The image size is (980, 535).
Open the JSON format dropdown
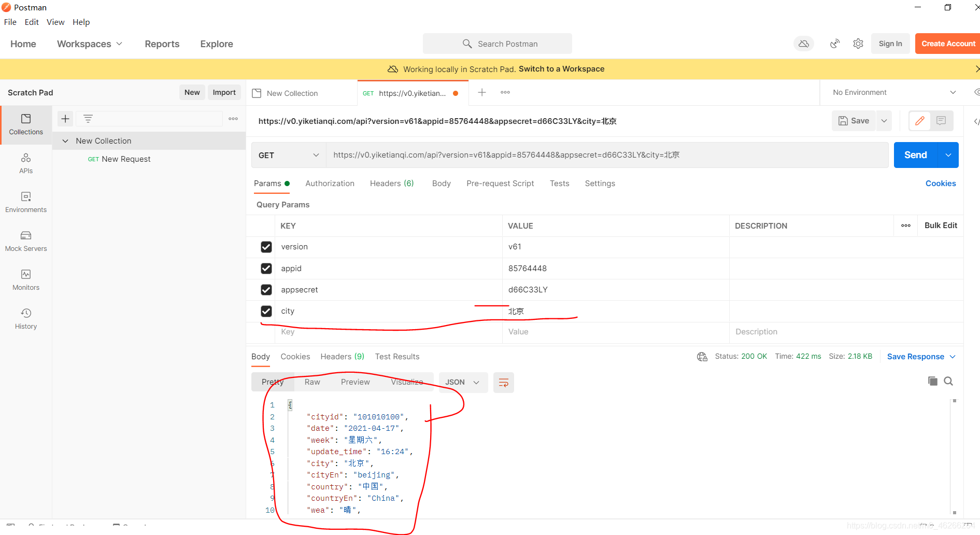(x=463, y=383)
